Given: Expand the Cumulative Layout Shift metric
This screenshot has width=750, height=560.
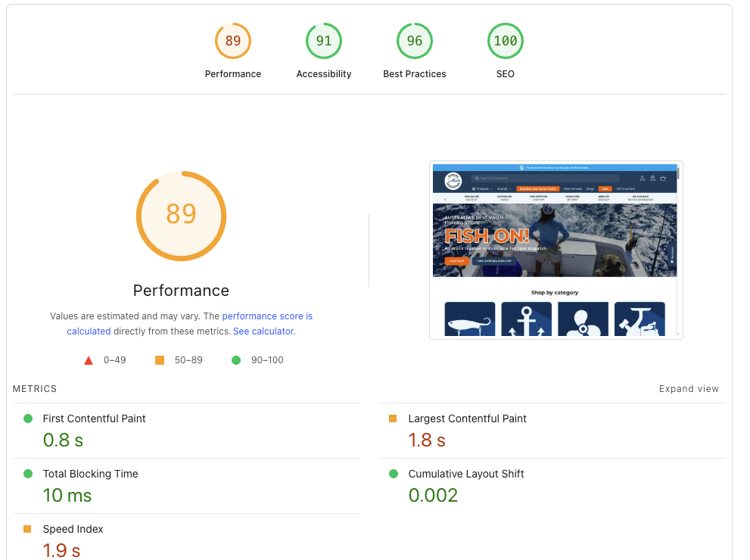Looking at the screenshot, I should pos(466,474).
